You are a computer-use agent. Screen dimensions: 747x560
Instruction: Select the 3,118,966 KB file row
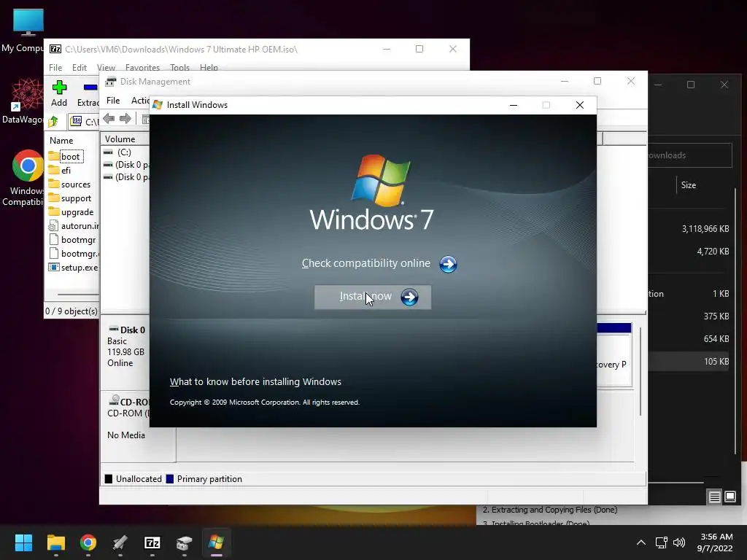coord(689,229)
